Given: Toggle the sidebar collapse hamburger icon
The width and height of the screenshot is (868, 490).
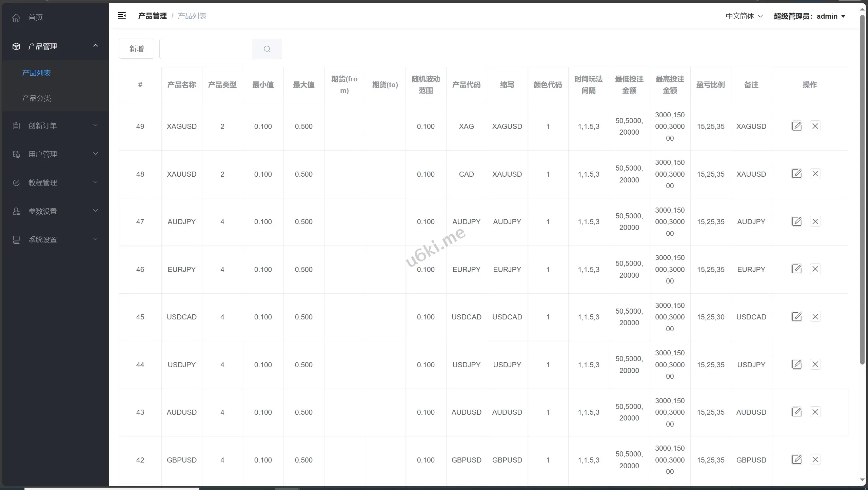Looking at the screenshot, I should click(x=122, y=16).
